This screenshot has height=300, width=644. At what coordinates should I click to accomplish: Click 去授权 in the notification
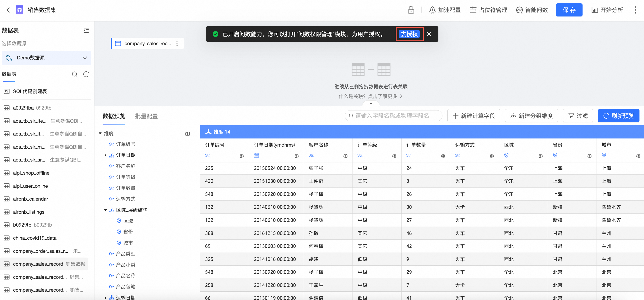pyautogui.click(x=409, y=34)
